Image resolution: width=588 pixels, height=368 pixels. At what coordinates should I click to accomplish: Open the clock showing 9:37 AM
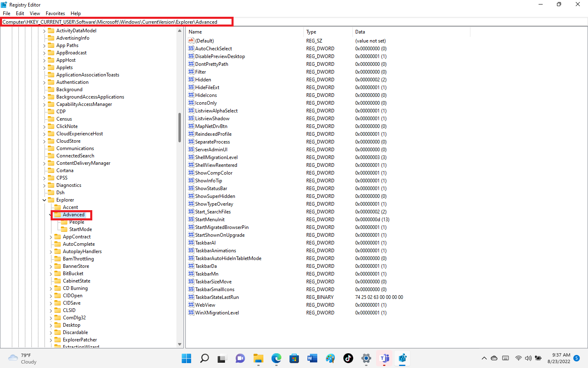coord(559,358)
